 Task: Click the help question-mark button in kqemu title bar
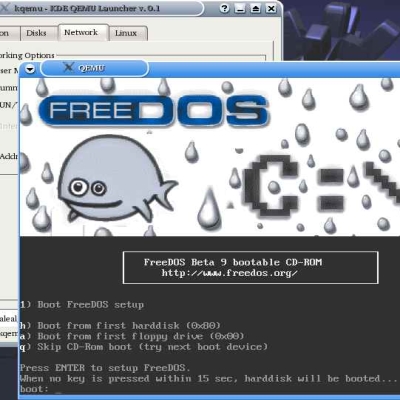[x=224, y=9]
